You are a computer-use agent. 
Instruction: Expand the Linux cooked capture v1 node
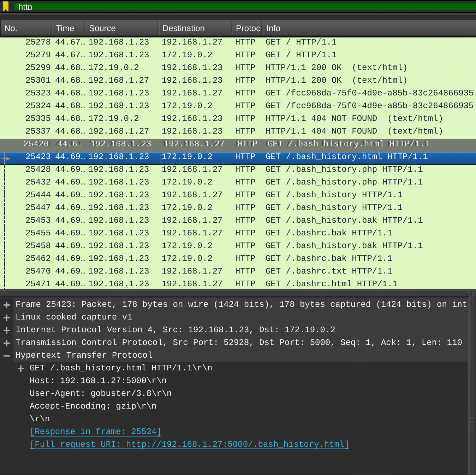(x=7, y=317)
